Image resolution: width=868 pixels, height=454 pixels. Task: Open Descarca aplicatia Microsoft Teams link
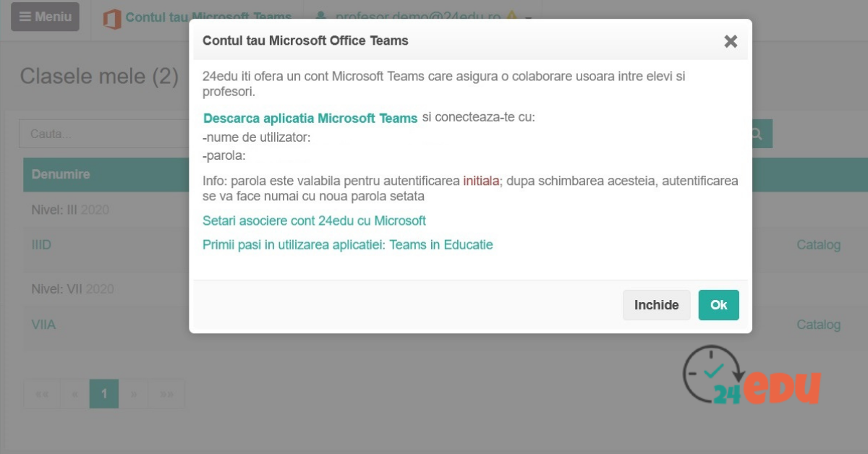(x=310, y=118)
